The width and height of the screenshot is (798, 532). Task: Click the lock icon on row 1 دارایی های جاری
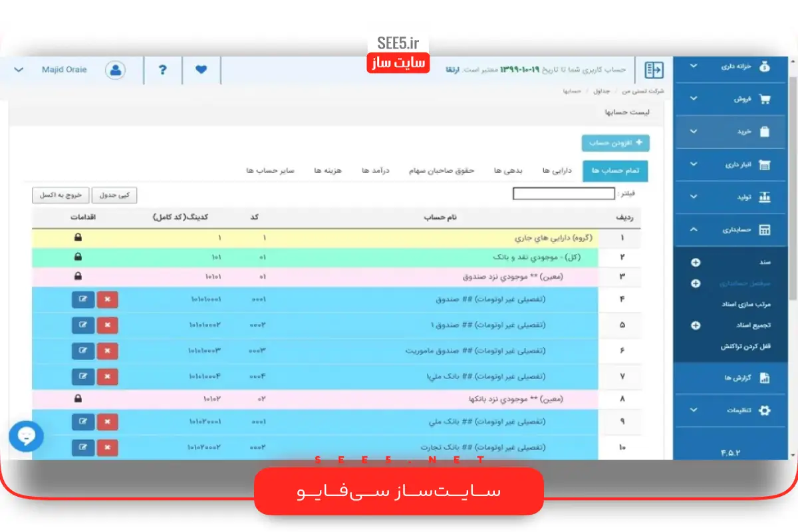pos(78,237)
